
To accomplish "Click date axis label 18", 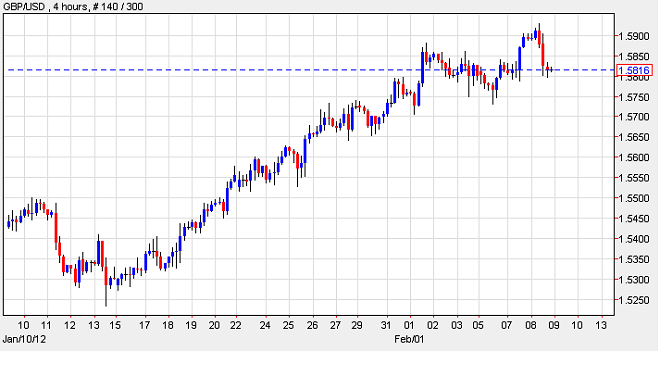I will 168,326.
